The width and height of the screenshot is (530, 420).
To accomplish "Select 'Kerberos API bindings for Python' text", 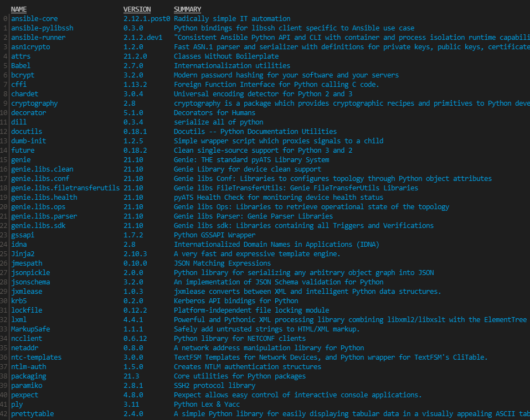I will (x=236, y=301).
